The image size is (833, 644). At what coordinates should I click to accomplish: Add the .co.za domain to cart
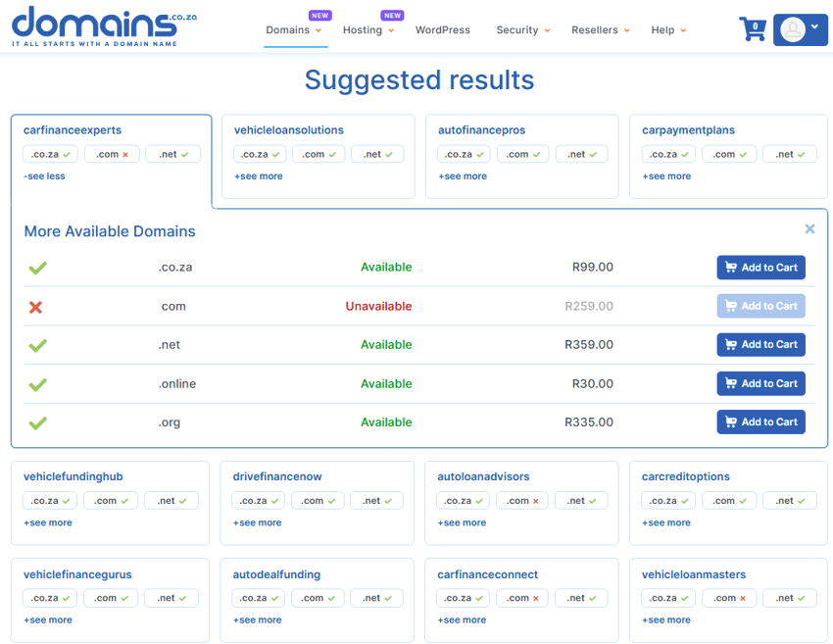tap(760, 268)
